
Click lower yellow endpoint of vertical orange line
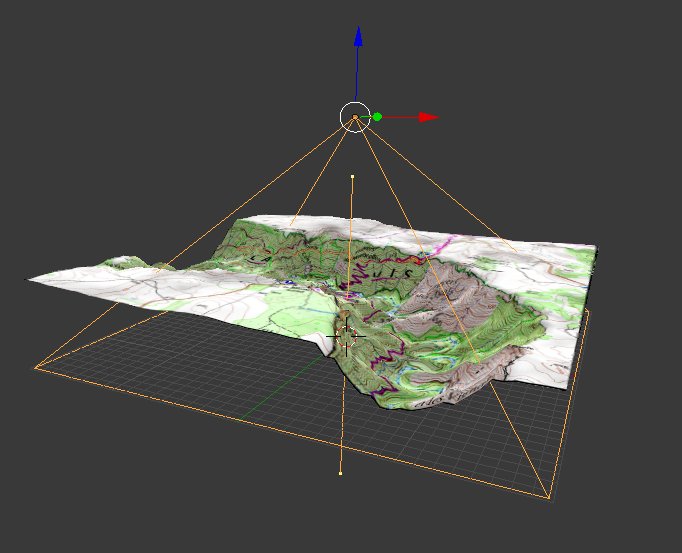[x=340, y=473]
